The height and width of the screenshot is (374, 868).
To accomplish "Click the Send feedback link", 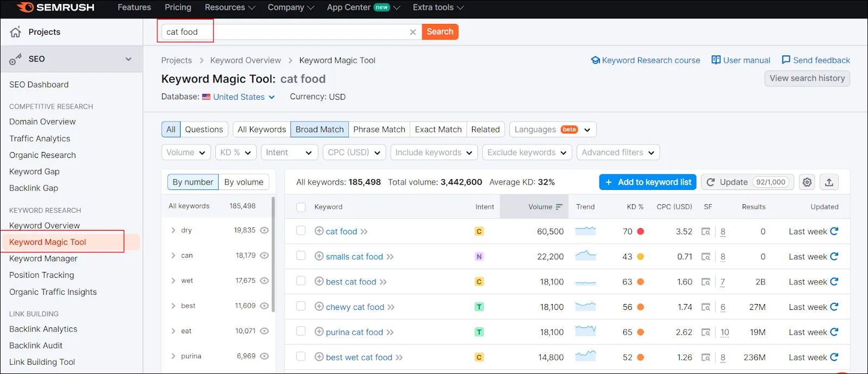I will click(x=816, y=60).
